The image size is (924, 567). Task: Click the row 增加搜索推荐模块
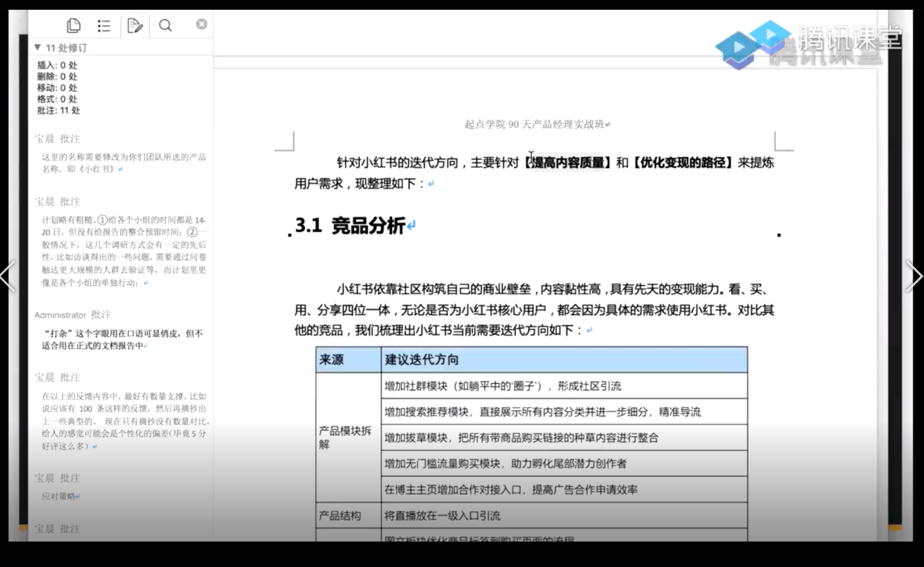(564, 412)
